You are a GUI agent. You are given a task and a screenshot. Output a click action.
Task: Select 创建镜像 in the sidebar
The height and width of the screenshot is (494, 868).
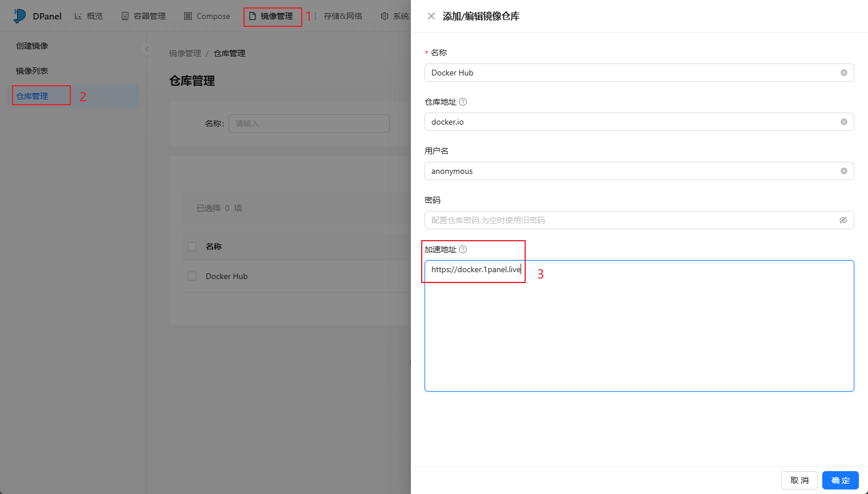[32, 46]
